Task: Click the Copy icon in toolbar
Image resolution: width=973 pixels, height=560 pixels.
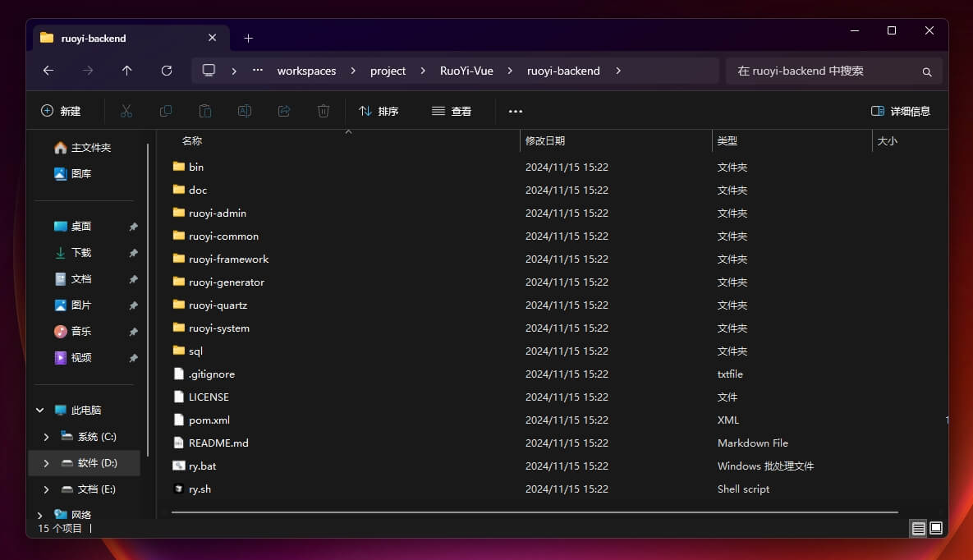Action: tap(166, 111)
